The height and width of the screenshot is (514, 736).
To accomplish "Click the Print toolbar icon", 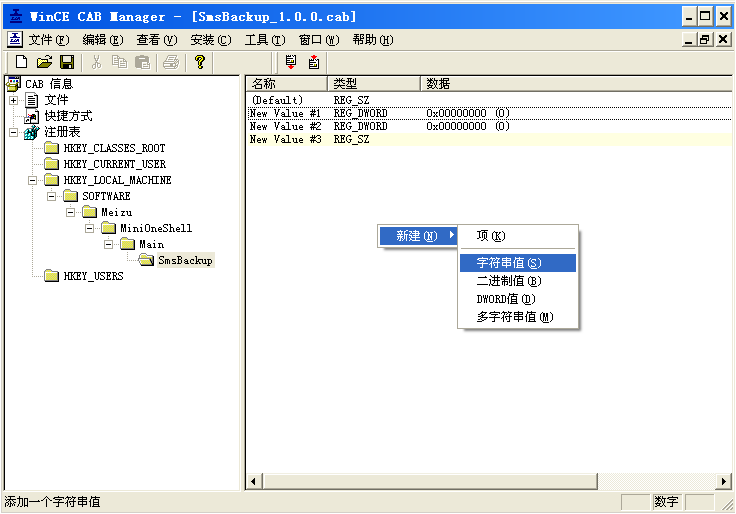I will (x=171, y=62).
